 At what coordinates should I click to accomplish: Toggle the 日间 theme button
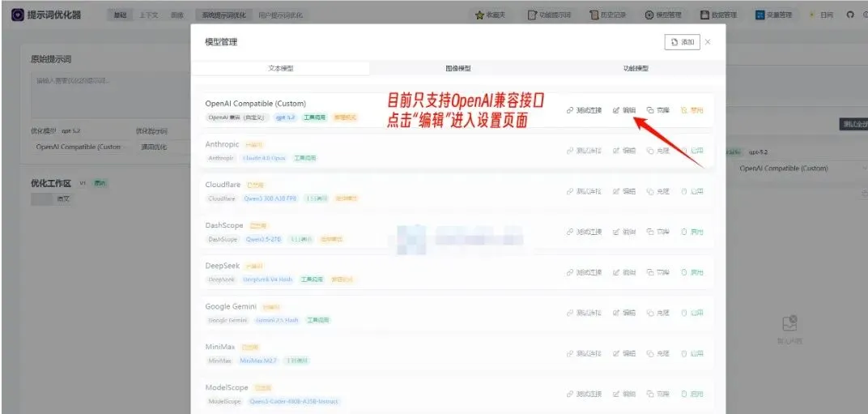tap(821, 15)
